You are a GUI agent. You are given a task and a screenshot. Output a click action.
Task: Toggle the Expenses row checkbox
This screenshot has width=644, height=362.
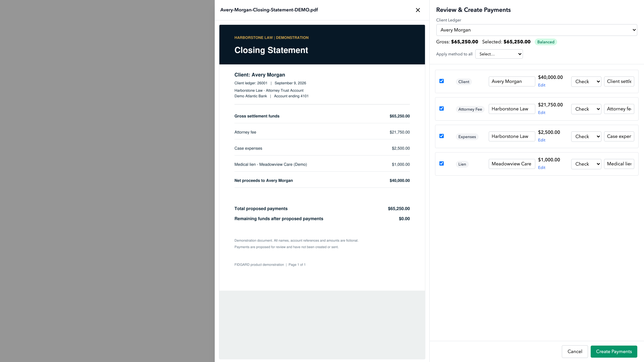pos(441,136)
